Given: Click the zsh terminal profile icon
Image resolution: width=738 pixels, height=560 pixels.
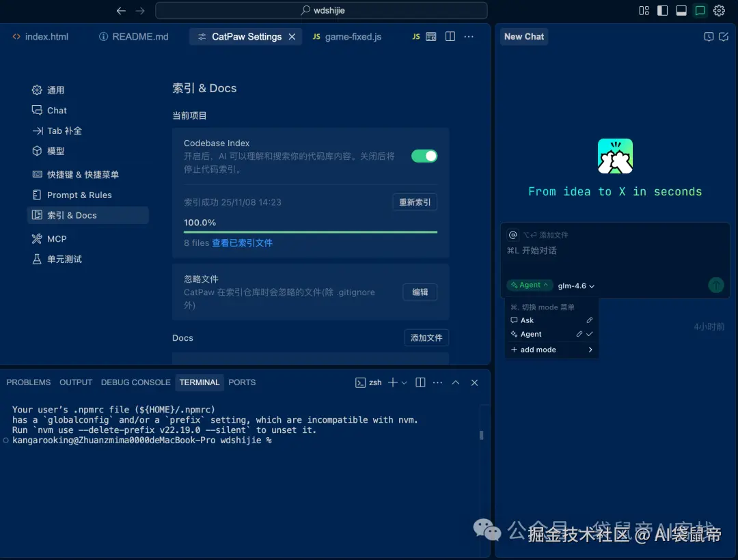Looking at the screenshot, I should [x=360, y=382].
